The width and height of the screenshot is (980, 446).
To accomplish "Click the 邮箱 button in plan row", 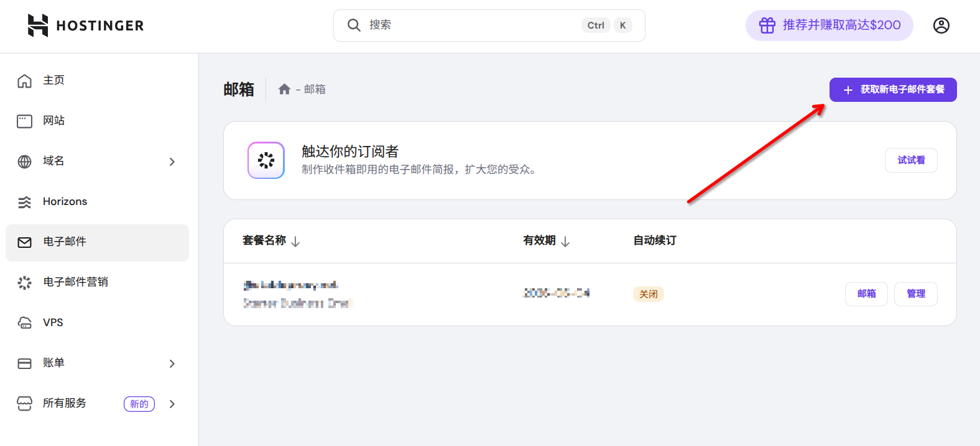I will coord(866,294).
